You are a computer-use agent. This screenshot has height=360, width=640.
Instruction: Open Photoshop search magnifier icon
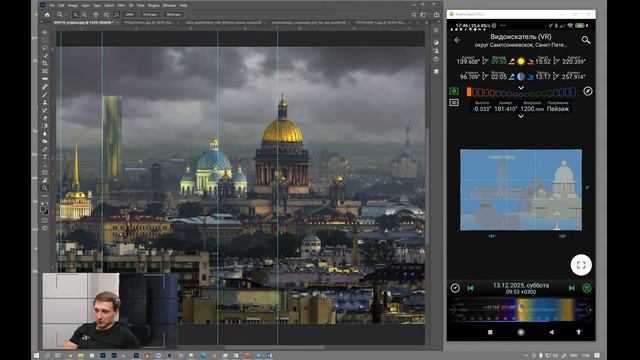click(414, 15)
